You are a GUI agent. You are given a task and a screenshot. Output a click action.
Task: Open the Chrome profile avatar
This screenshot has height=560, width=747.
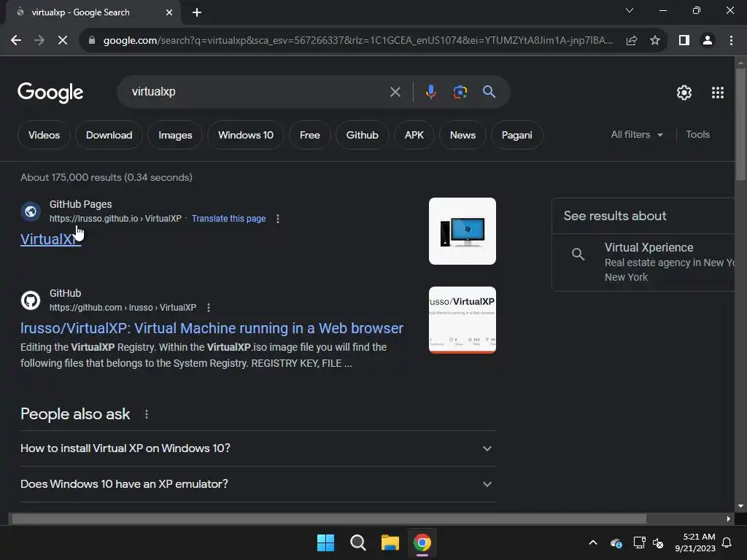708,41
